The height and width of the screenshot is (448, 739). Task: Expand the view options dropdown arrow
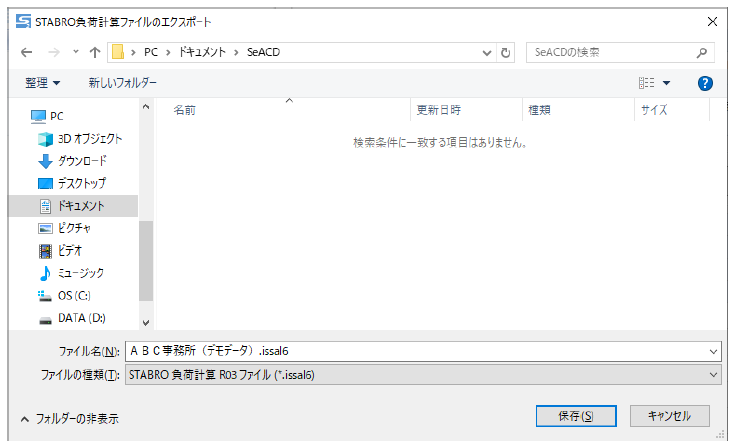667,83
